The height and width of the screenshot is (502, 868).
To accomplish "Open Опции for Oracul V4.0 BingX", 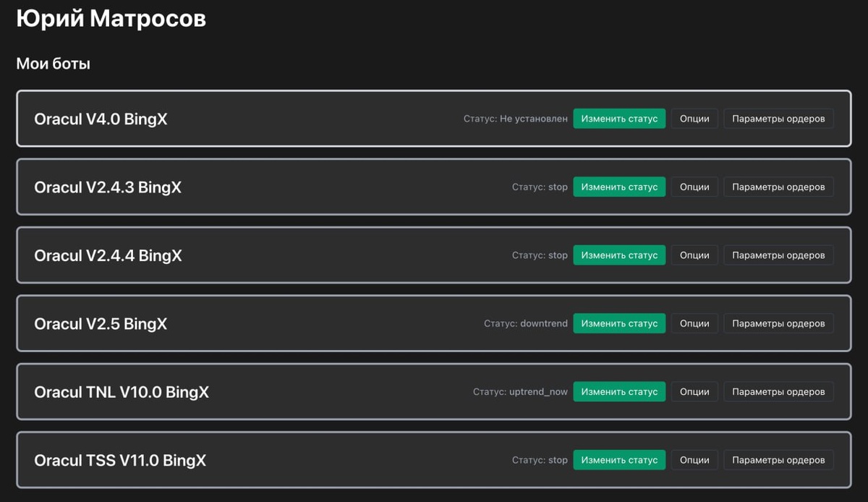I will pos(694,119).
